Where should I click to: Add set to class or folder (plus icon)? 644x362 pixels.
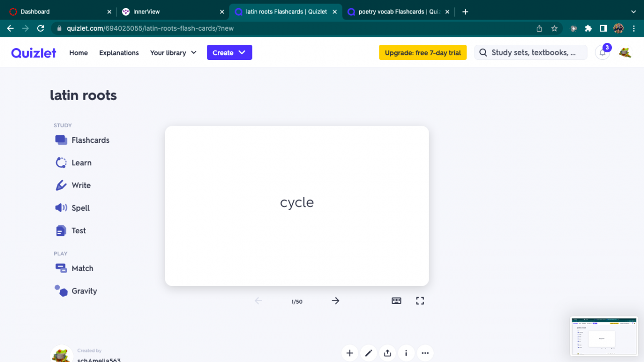click(x=350, y=353)
